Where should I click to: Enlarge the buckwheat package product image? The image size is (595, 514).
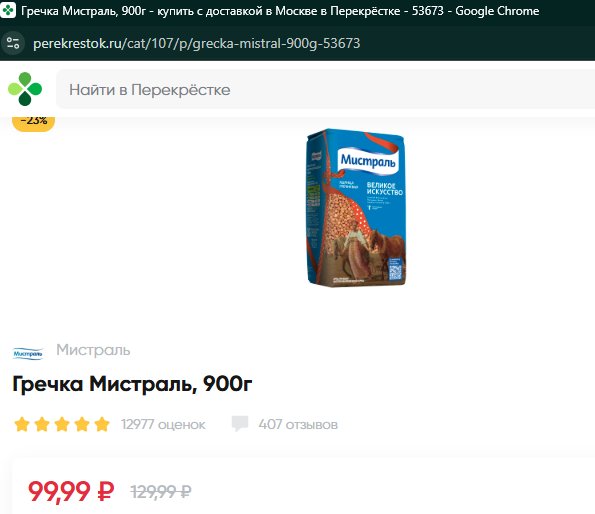tap(356, 207)
